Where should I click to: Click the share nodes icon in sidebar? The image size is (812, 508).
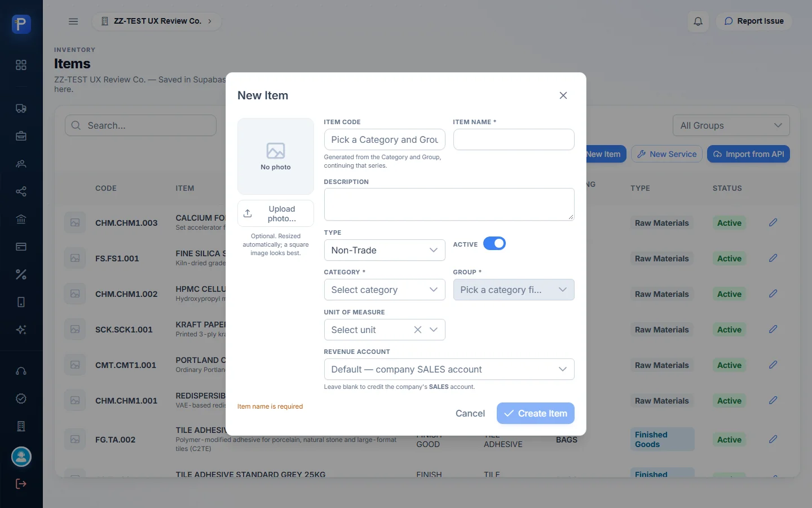coord(21,191)
